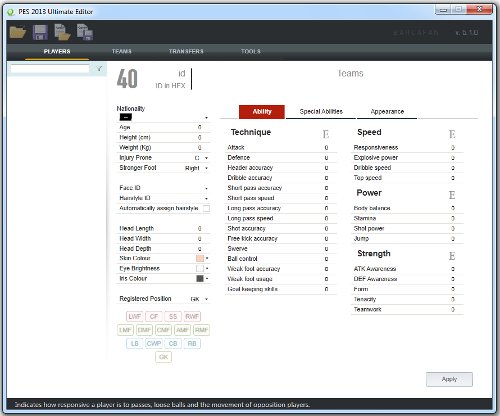Viewport: 500px width, 416px height.
Task: Toggle the LMF position button
Action: [125, 330]
